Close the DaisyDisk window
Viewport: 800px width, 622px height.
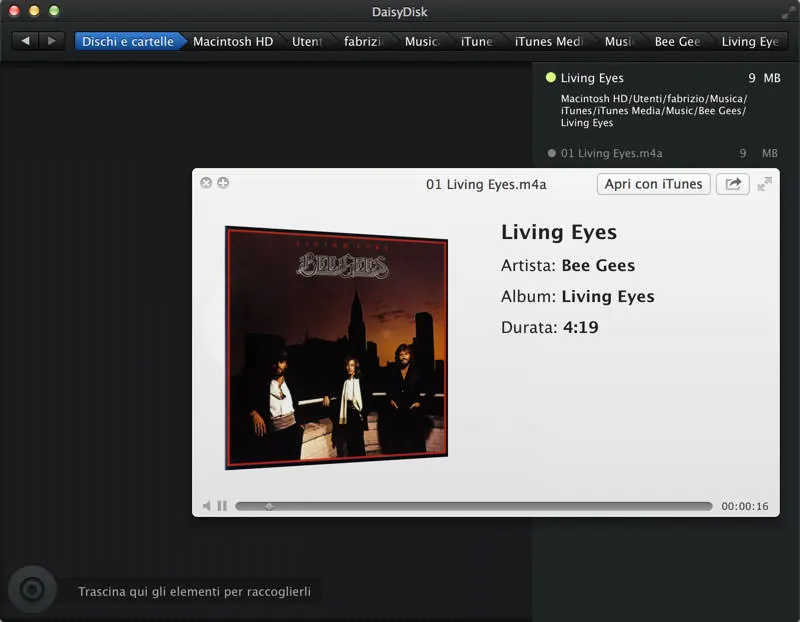tap(14, 11)
